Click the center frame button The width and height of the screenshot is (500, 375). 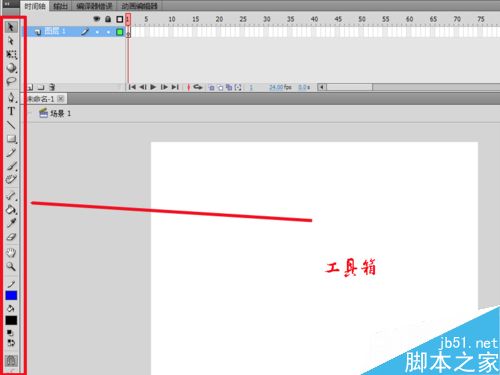[x=189, y=87]
